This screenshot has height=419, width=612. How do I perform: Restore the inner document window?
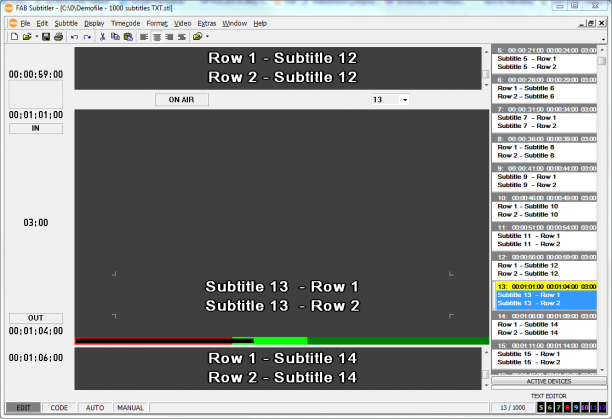tap(591, 23)
